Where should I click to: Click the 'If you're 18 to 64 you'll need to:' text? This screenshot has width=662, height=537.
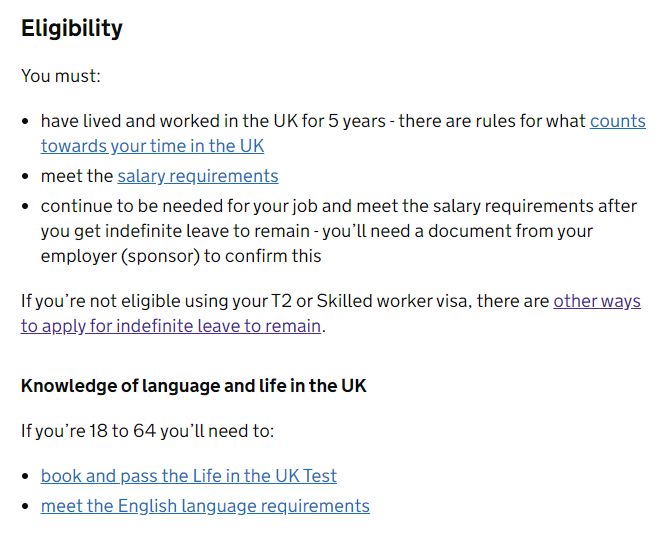click(147, 431)
